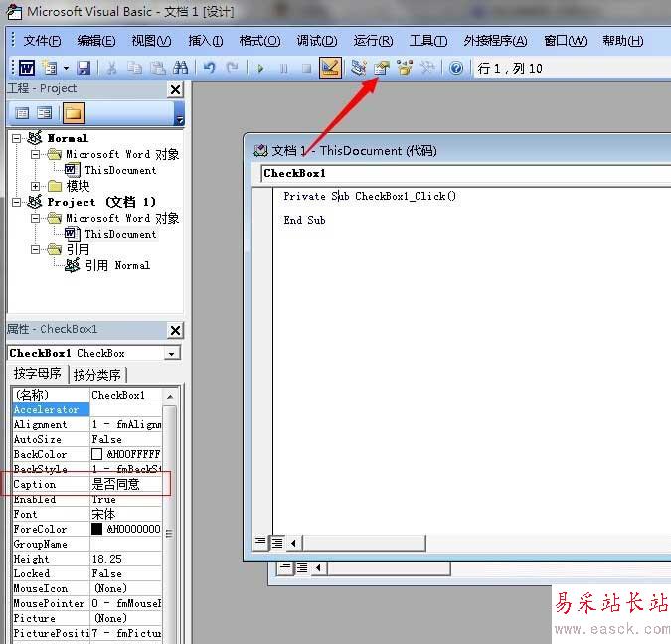Viewport: 671px width, 644px height.
Task: Collapse the Normal project node
Action: (x=16, y=139)
